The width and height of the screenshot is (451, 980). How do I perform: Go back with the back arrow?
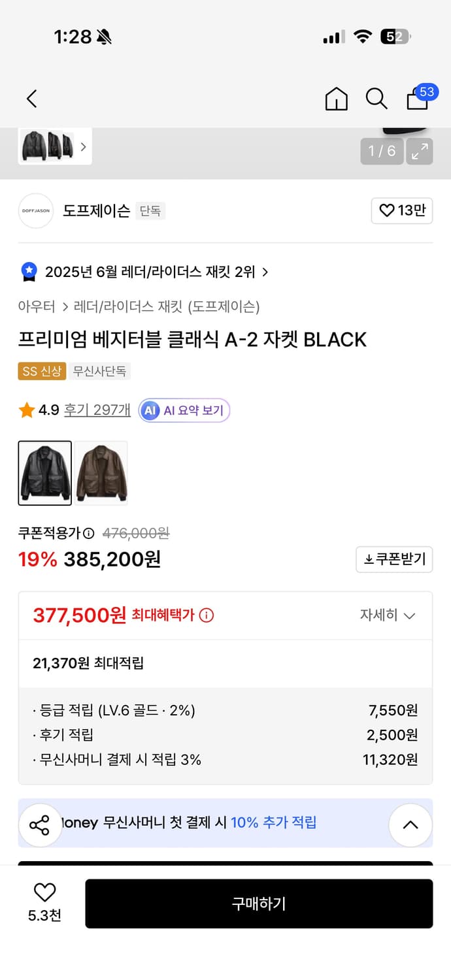[31, 99]
